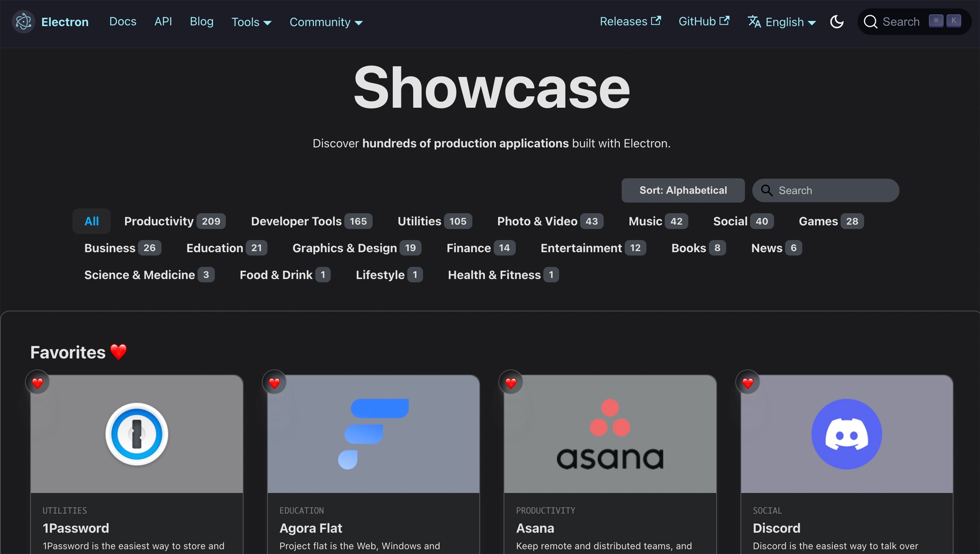Filter by Lifestyle category
980x554 pixels.
(x=389, y=275)
